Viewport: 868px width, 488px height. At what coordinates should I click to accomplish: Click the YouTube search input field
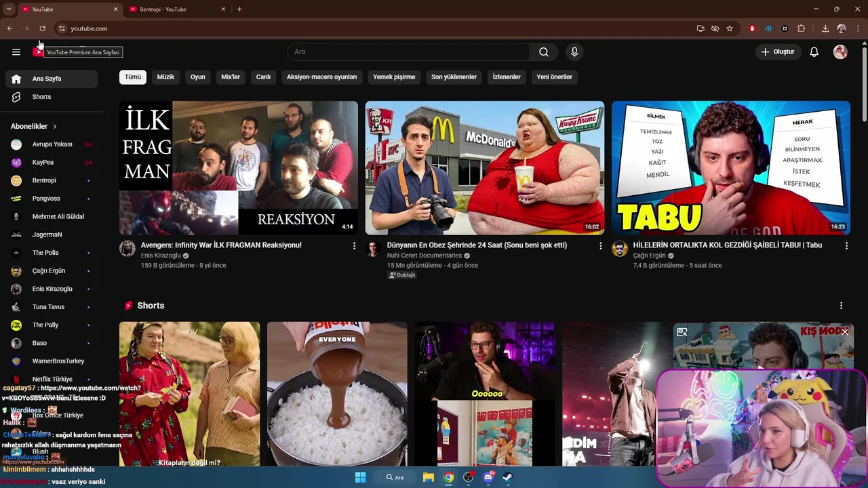[x=409, y=52]
